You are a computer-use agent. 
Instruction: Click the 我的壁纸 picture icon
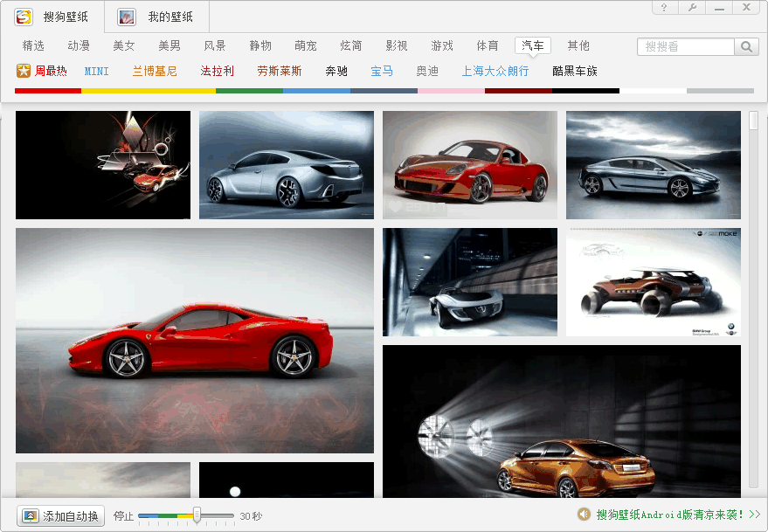click(x=127, y=17)
